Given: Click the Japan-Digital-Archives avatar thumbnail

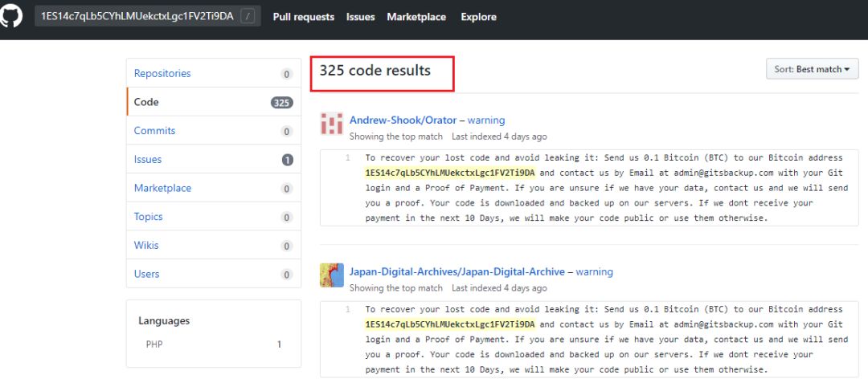Looking at the screenshot, I should tap(332, 275).
